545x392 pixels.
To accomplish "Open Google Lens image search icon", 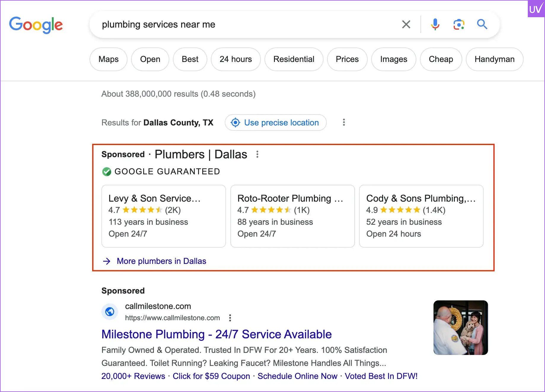I will [x=459, y=24].
